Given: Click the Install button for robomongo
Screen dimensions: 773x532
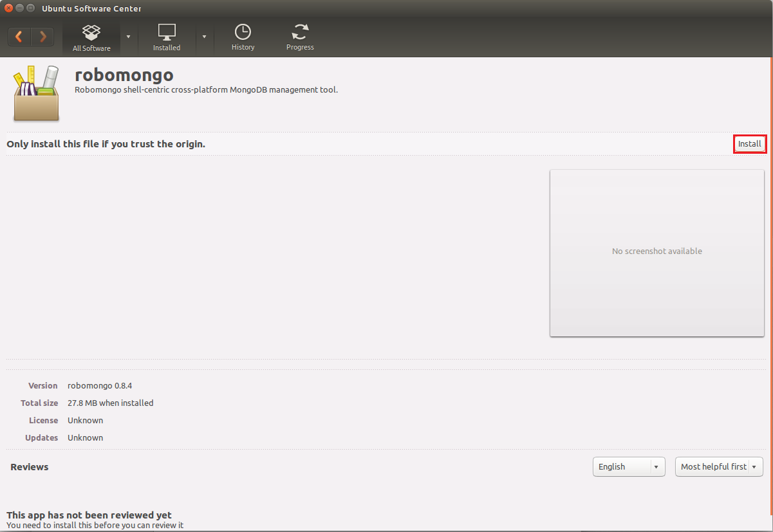Looking at the screenshot, I should (x=750, y=144).
